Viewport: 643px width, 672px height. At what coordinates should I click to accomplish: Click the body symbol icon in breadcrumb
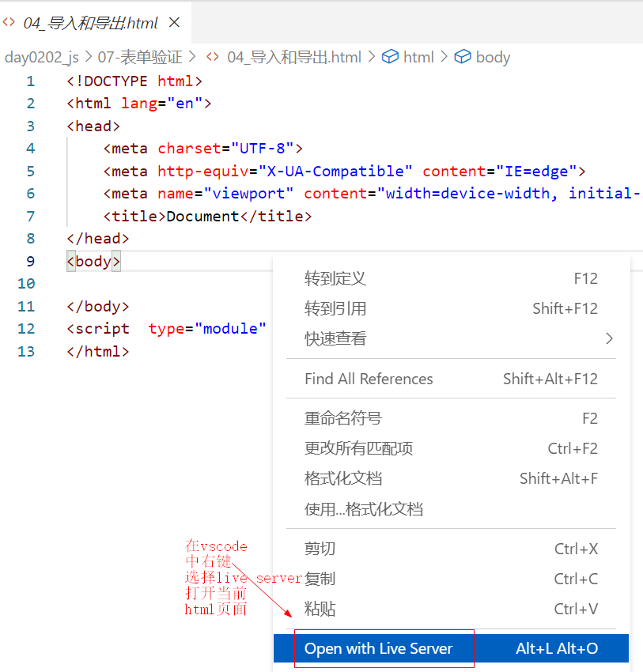click(x=463, y=57)
